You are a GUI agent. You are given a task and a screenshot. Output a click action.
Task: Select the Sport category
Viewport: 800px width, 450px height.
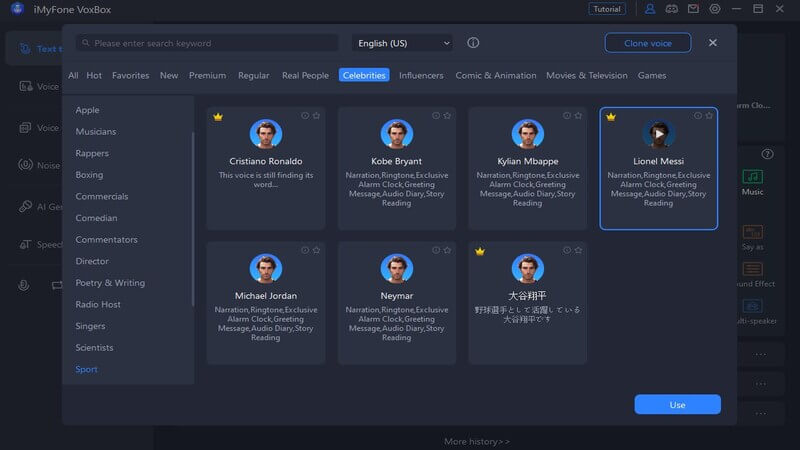pos(86,369)
